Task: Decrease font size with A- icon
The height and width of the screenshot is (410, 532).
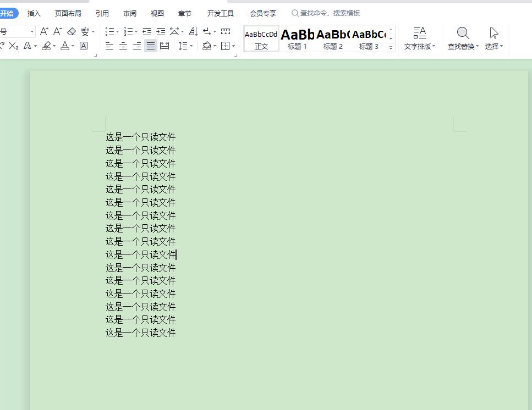Action: coord(57,31)
